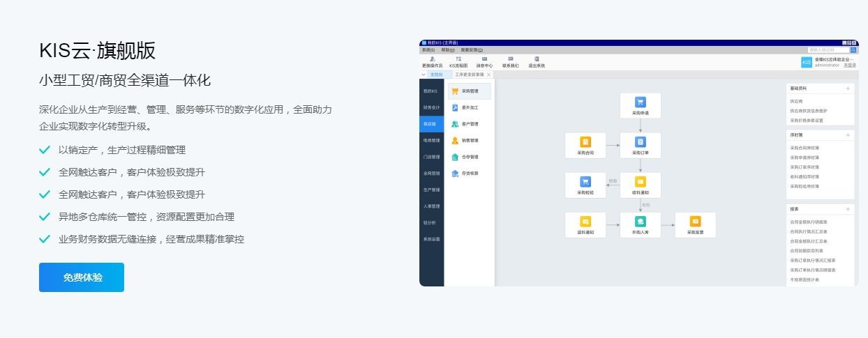The height and width of the screenshot is (338, 868).
Task: Open 帮助(H) menu
Action: click(447, 50)
